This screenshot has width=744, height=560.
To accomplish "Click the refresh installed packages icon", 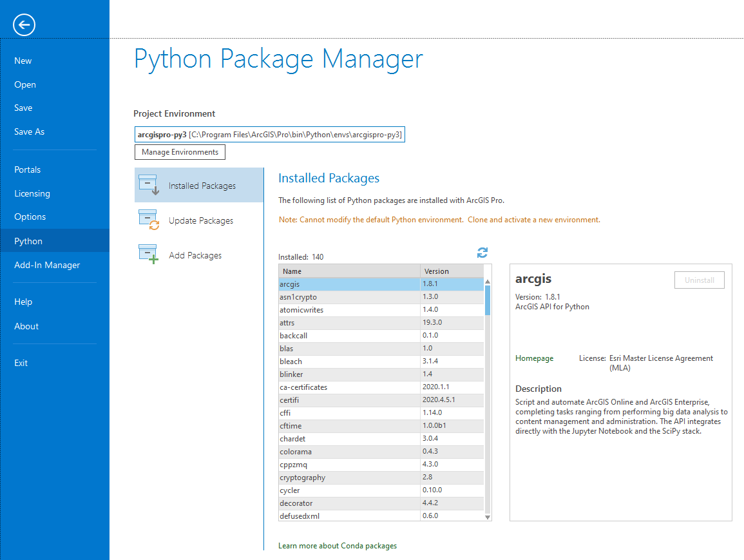I will pyautogui.click(x=482, y=252).
